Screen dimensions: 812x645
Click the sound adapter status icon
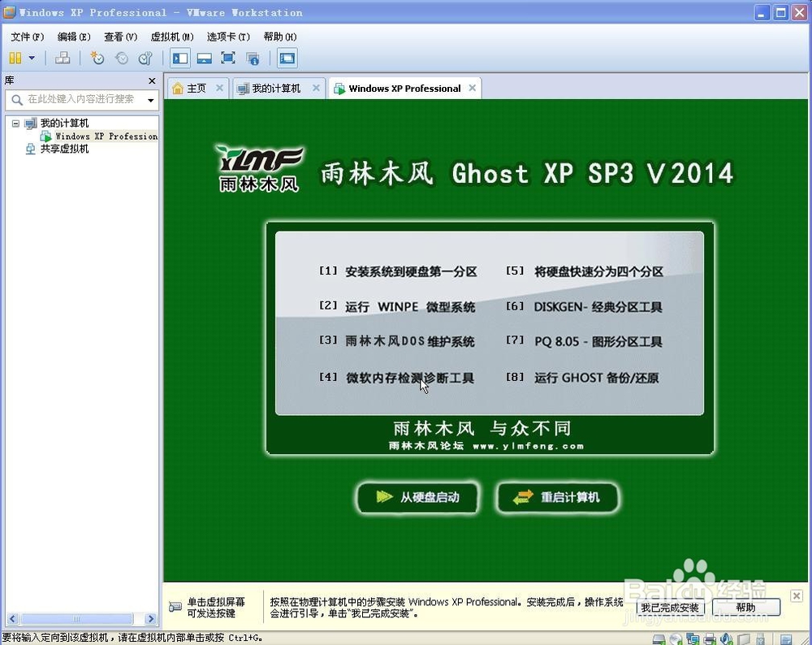point(727,639)
